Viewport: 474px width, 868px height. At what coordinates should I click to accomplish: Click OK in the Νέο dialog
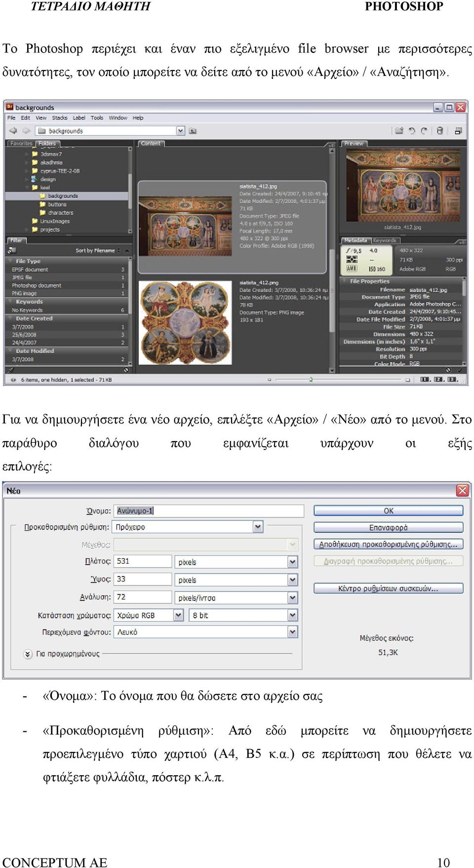point(389,511)
